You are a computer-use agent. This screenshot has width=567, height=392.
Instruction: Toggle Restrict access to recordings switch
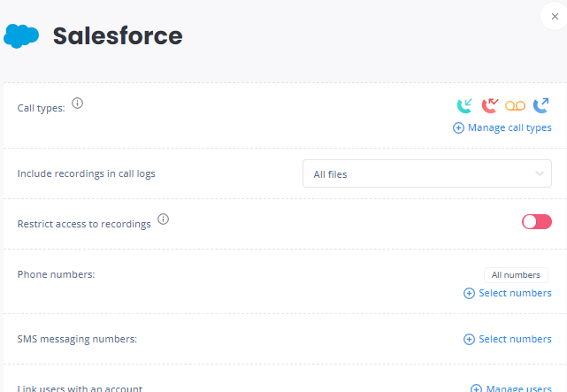537,222
